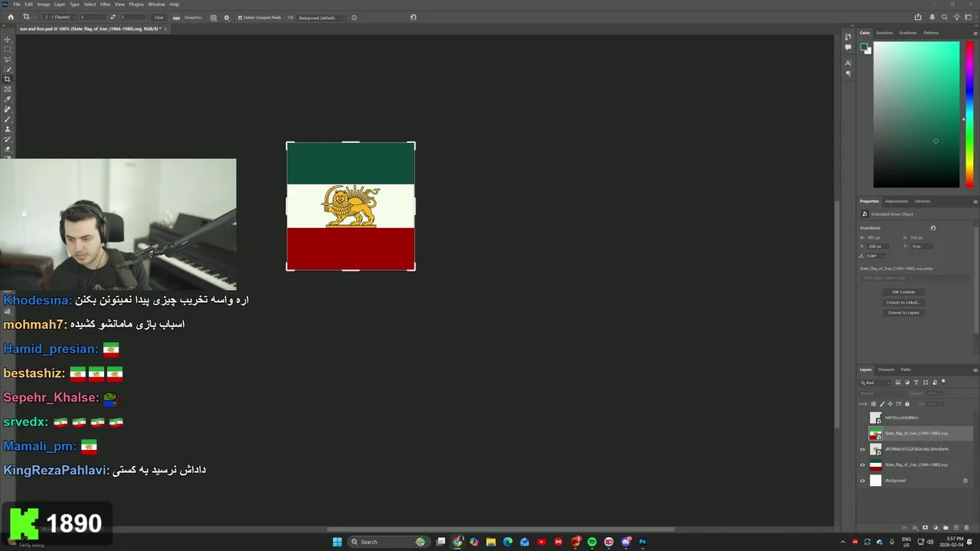Switch to the Channels tab
Image resolution: width=980 pixels, height=551 pixels.
pyautogui.click(x=886, y=370)
